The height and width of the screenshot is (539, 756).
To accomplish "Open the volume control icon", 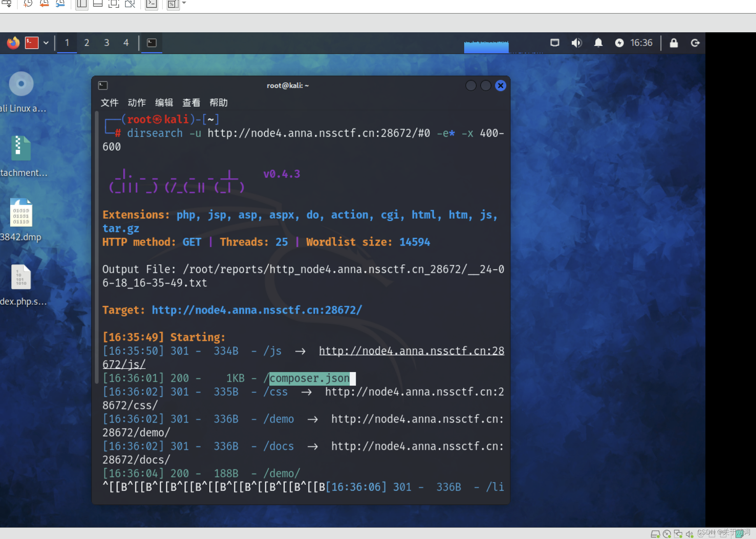I will tap(576, 43).
